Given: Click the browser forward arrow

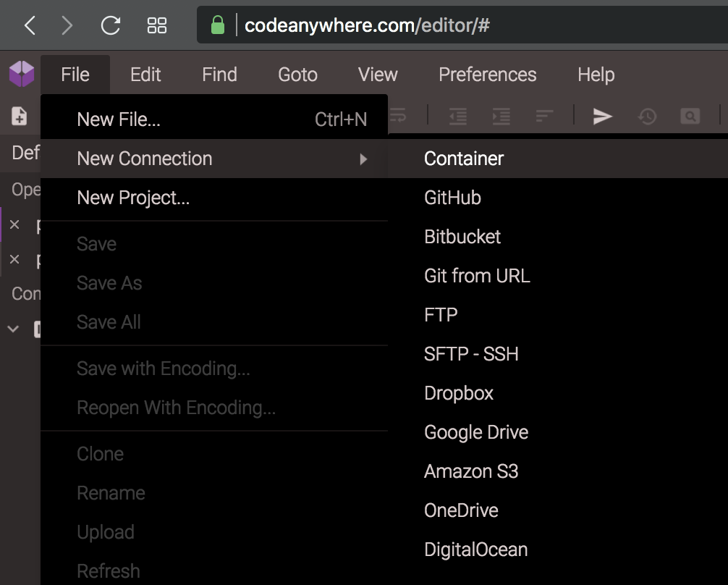Looking at the screenshot, I should (67, 25).
